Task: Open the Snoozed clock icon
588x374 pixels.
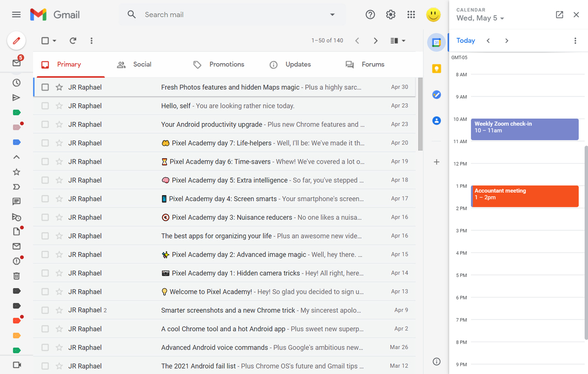Action: click(16, 83)
